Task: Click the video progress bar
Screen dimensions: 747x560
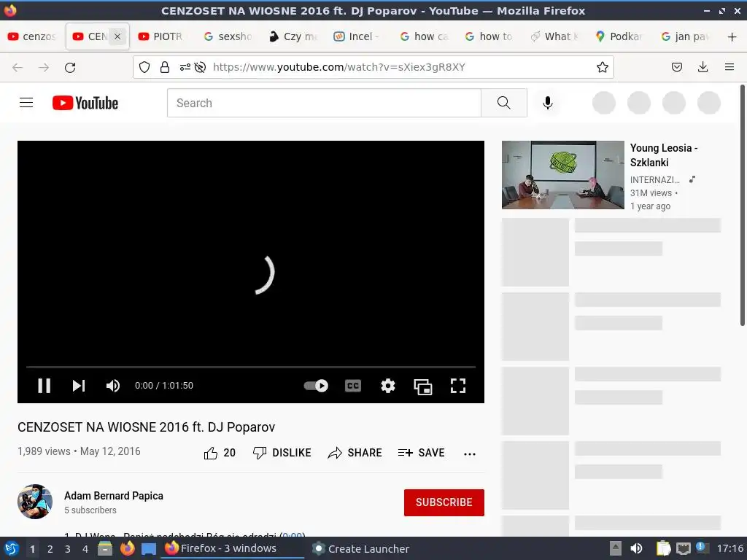Action: tap(251, 367)
